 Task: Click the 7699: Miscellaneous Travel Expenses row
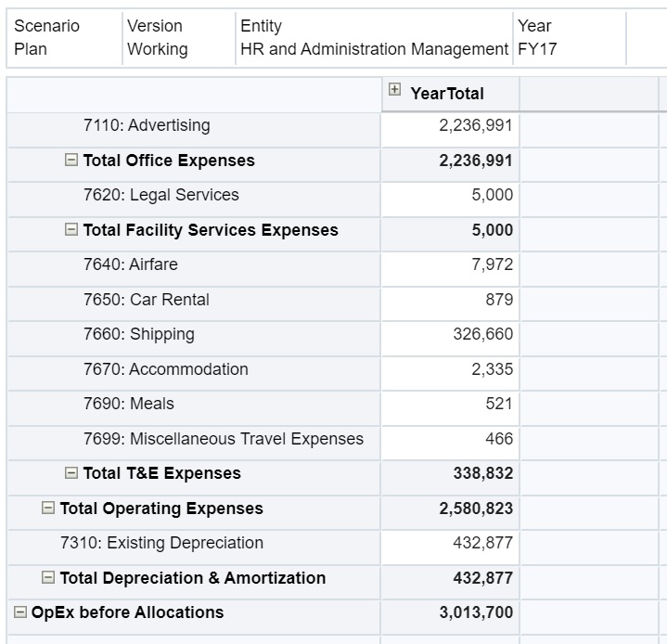pos(223,439)
